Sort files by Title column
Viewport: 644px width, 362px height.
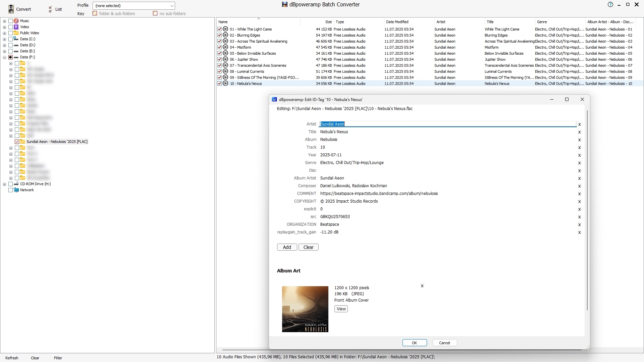coord(509,22)
